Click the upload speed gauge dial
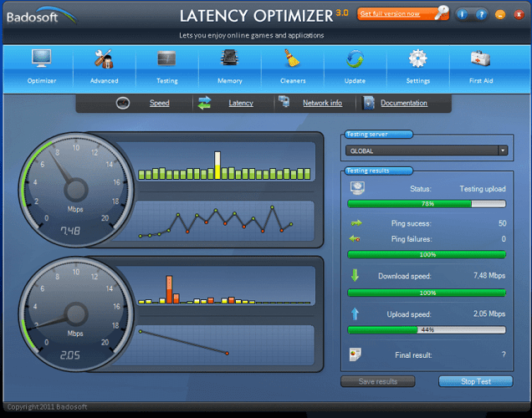Viewport: 532px width, 418px height. pyautogui.click(x=76, y=314)
